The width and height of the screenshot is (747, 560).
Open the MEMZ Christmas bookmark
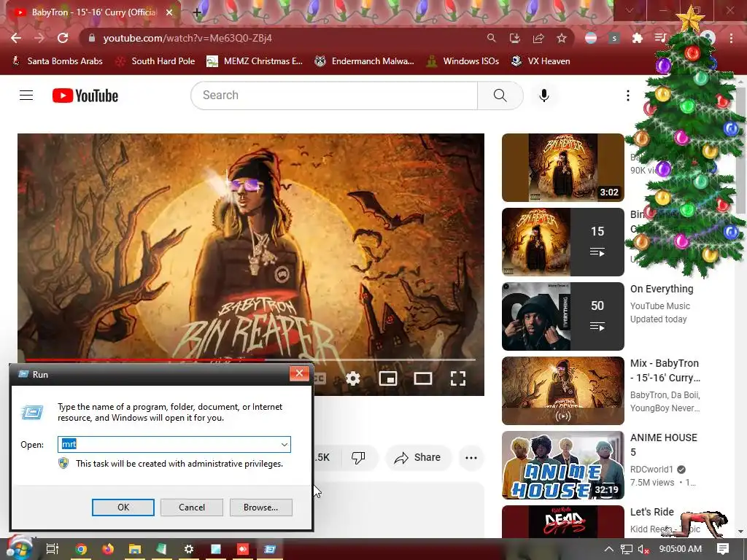255,61
